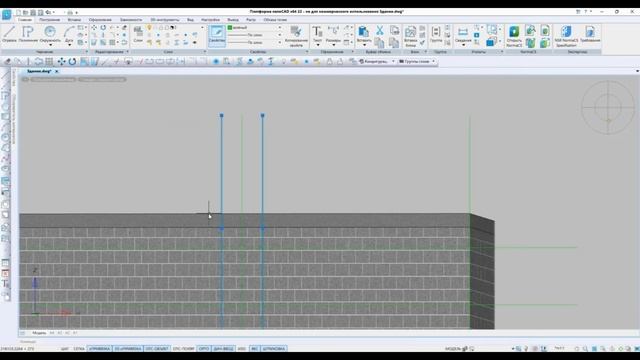Click the Свойства properties button
This screenshot has height=360, width=640.
pos(217,35)
